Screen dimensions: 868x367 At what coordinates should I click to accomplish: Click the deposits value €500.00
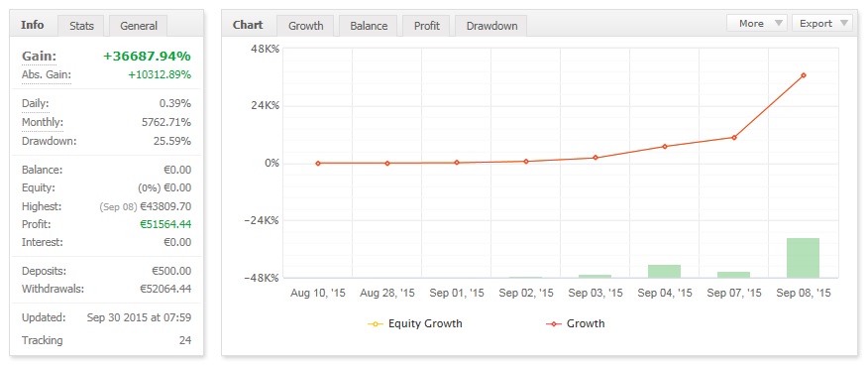[x=171, y=271]
